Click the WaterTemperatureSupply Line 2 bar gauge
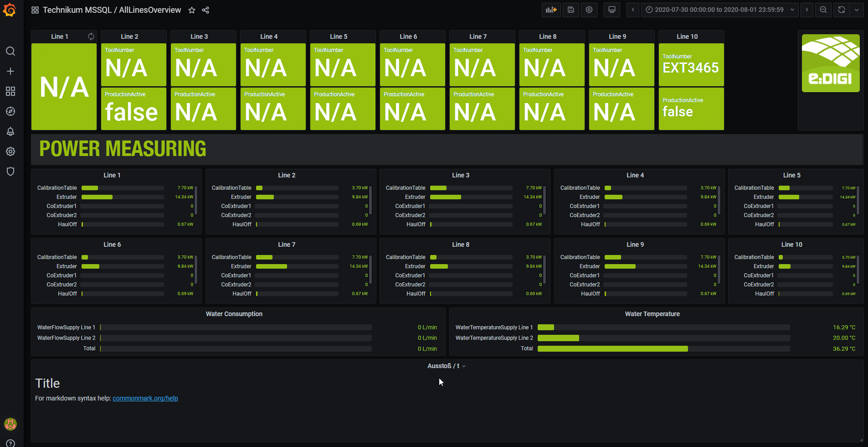This screenshot has height=447, width=868. coord(663,338)
